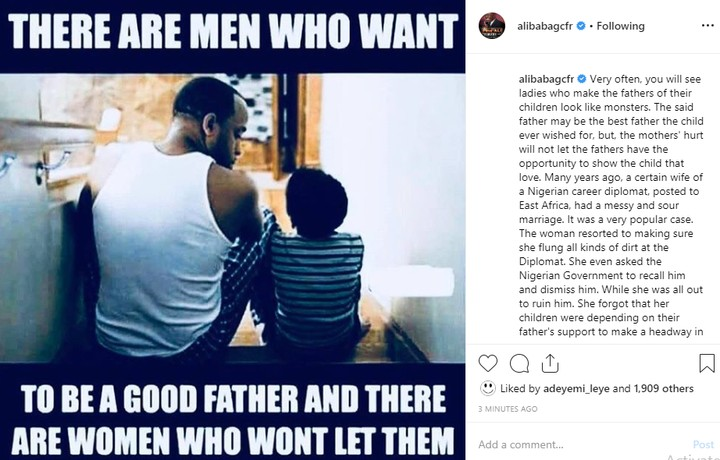Open alibabagcfr username in the header
Screen dimensions: 720x460
coord(545,26)
